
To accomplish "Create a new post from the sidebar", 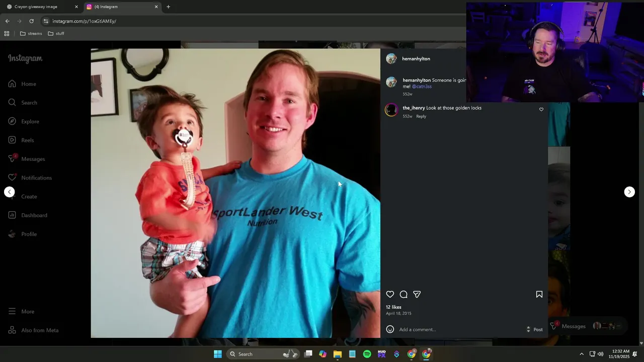I will click(x=23, y=197).
